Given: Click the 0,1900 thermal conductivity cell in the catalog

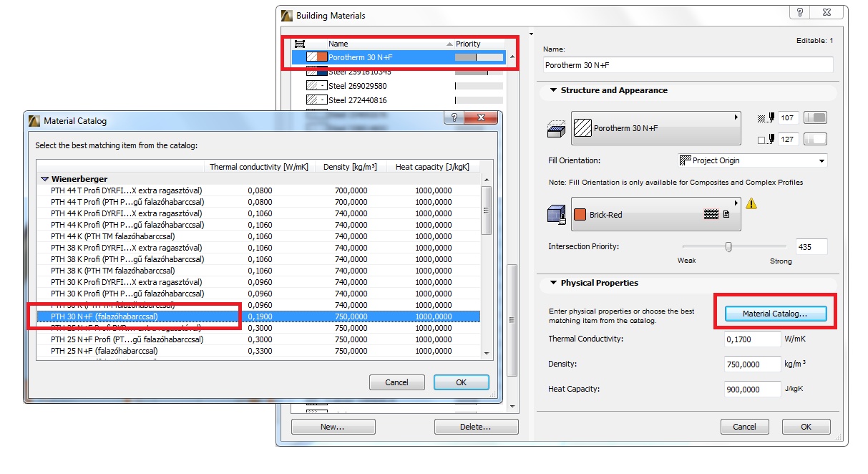Looking at the screenshot, I should [x=258, y=316].
